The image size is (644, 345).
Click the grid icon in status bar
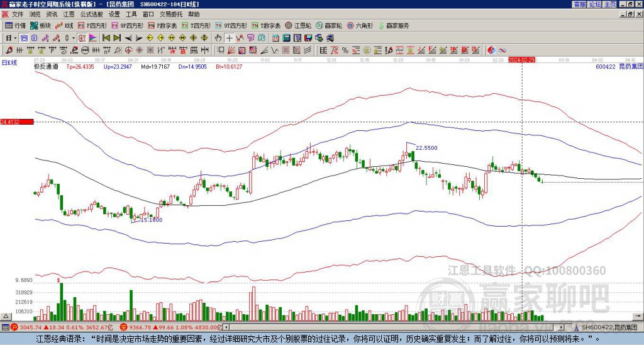(5, 327)
